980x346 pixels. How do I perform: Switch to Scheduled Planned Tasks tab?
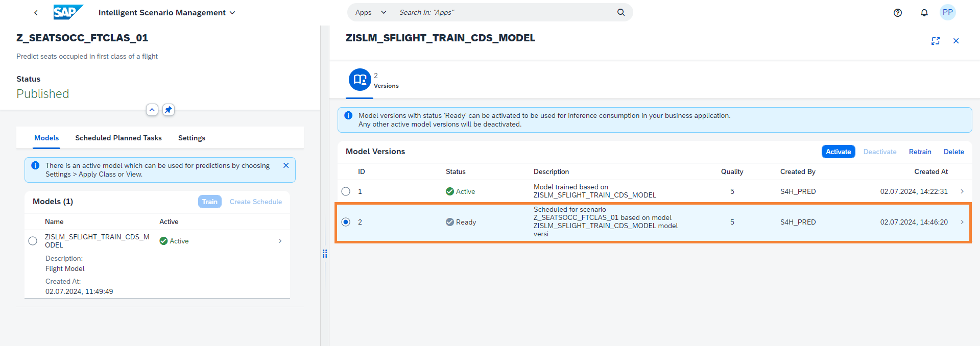(x=118, y=138)
